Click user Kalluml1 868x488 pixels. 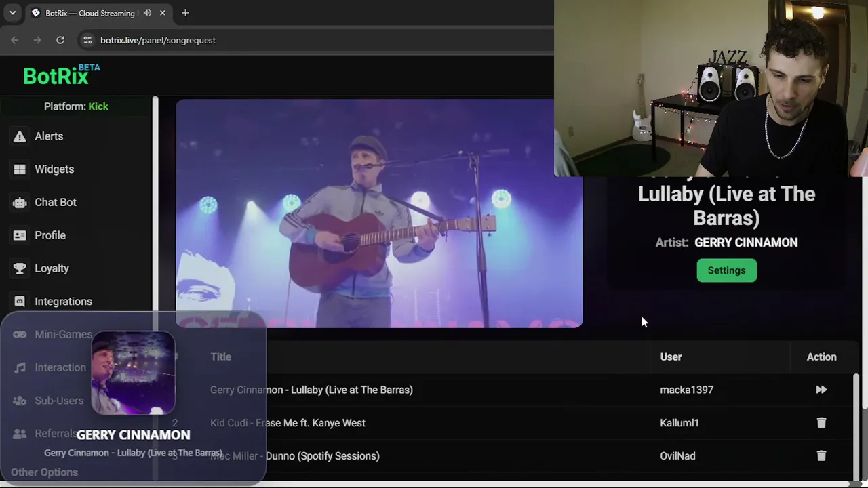coord(679,423)
